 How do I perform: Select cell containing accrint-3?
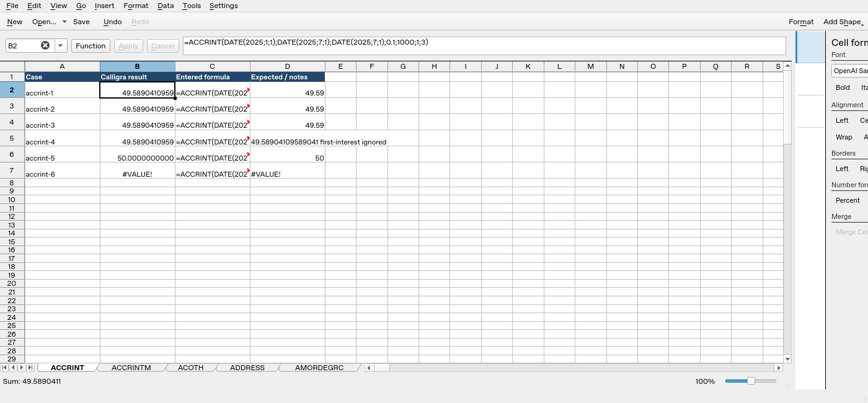click(62, 122)
